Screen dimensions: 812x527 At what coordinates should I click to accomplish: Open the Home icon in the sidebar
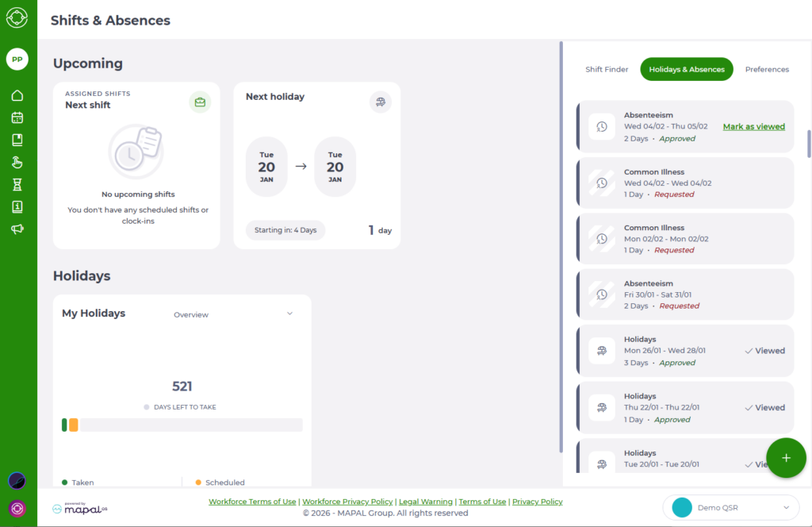[17, 95]
